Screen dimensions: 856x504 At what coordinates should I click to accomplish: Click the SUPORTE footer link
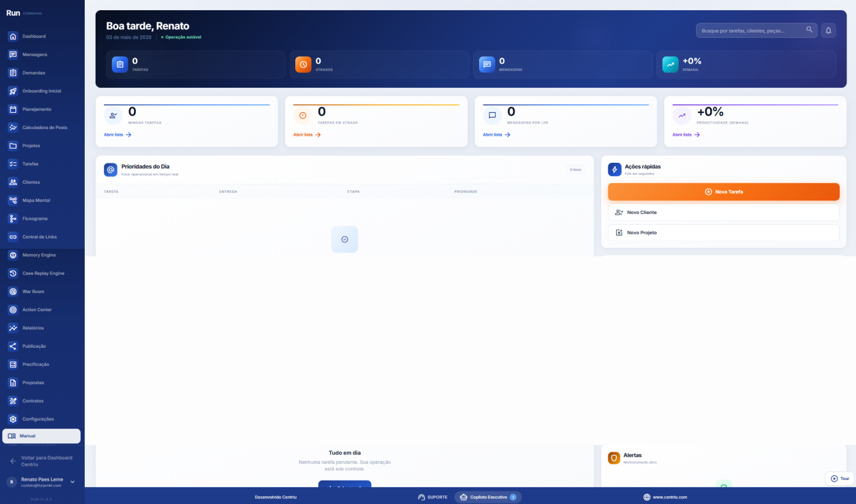pyautogui.click(x=432, y=497)
